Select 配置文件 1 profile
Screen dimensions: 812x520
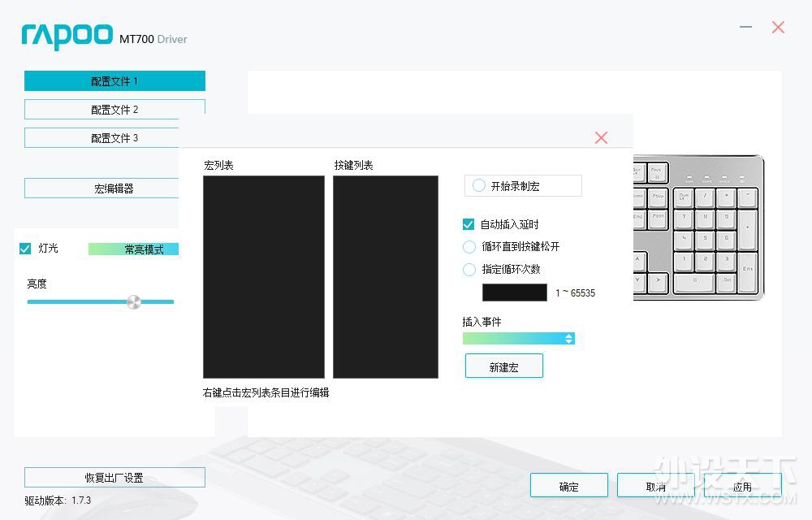pyautogui.click(x=114, y=81)
